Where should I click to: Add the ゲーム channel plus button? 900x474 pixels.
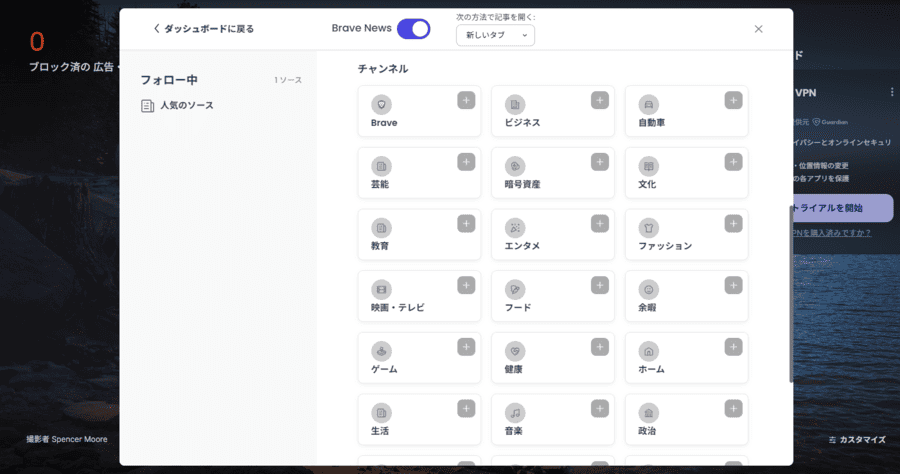[466, 347]
